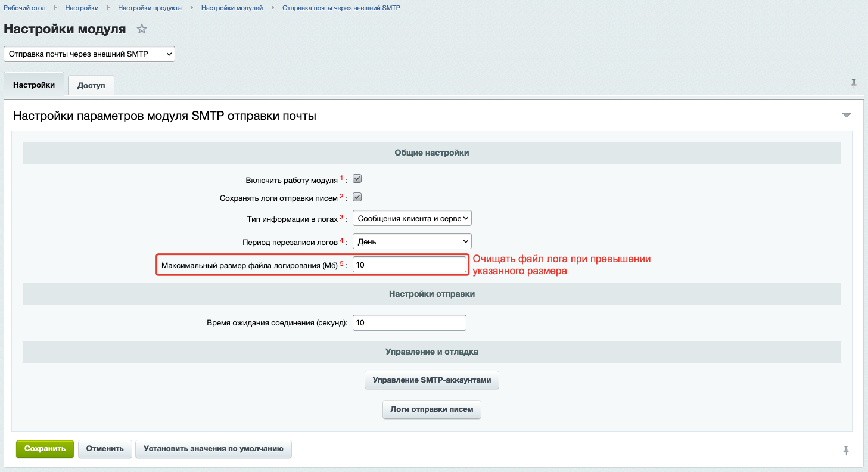The image size is (868, 472).
Task: Go to 'Настройки модулей' breadcrumb
Action: point(232,8)
